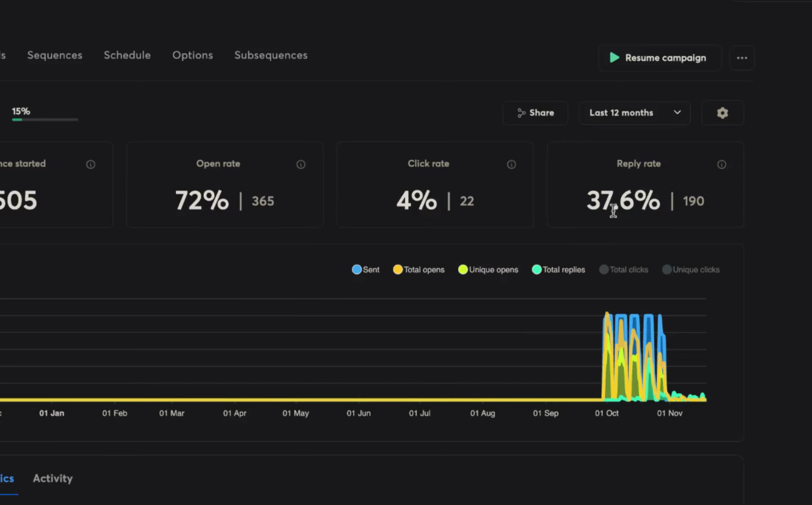
Task: Click the Open rate info icon
Action: click(300, 164)
